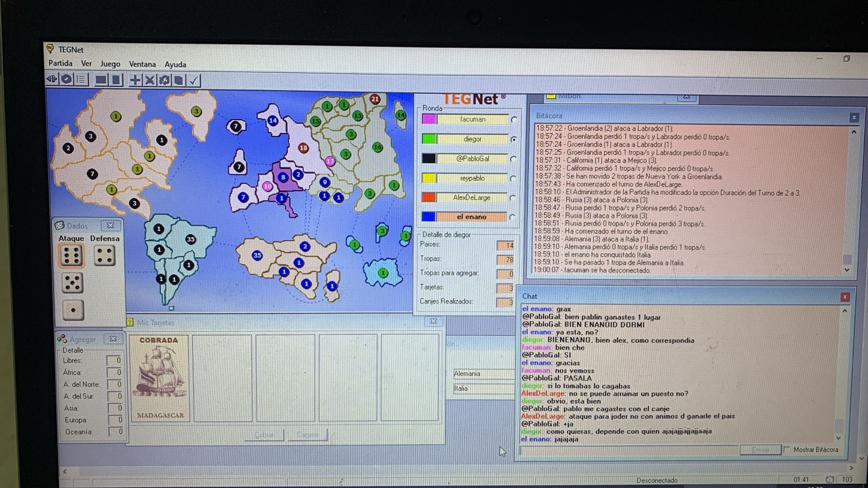868x488 pixels.
Task: Click the first connection icon in toolbar
Action: (x=52, y=79)
